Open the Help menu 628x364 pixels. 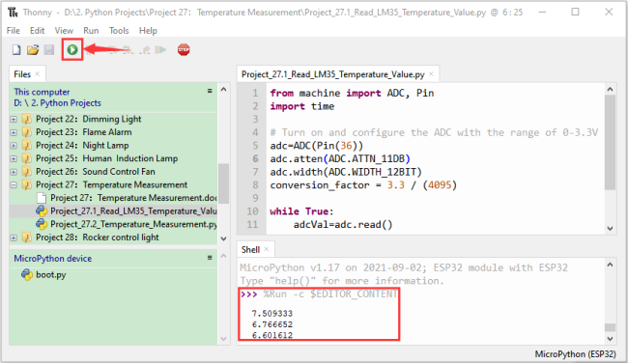[148, 31]
